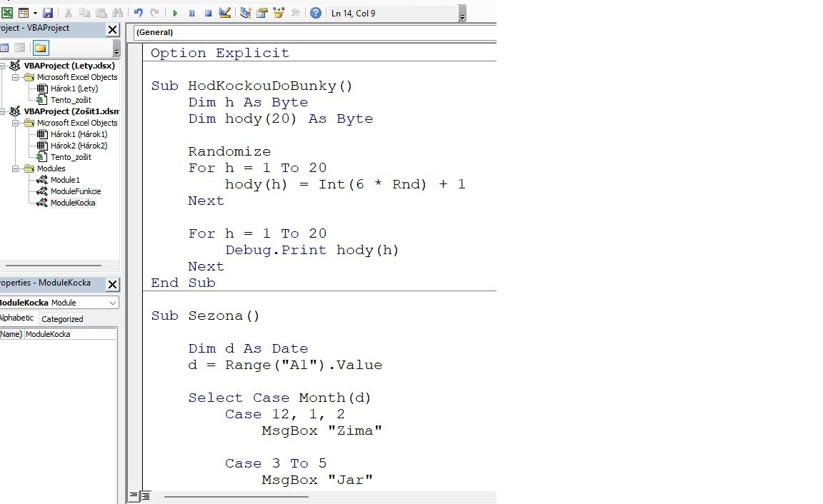Select the Alphabetic properties tab
Image resolution: width=823 pixels, height=504 pixels.
[x=17, y=318]
